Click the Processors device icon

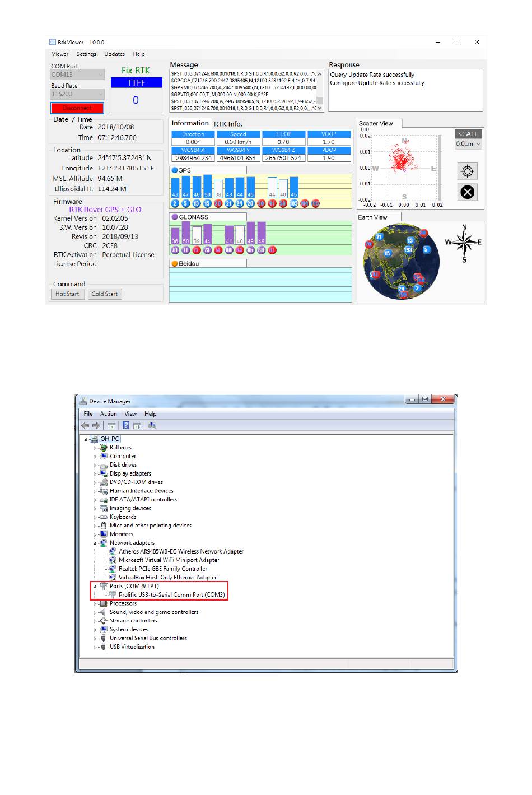[x=103, y=603]
